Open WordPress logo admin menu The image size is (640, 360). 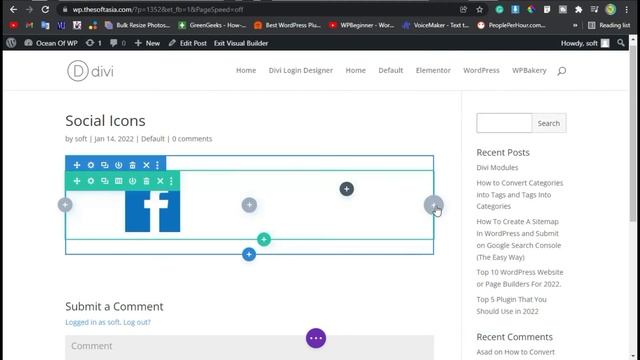click(11, 43)
